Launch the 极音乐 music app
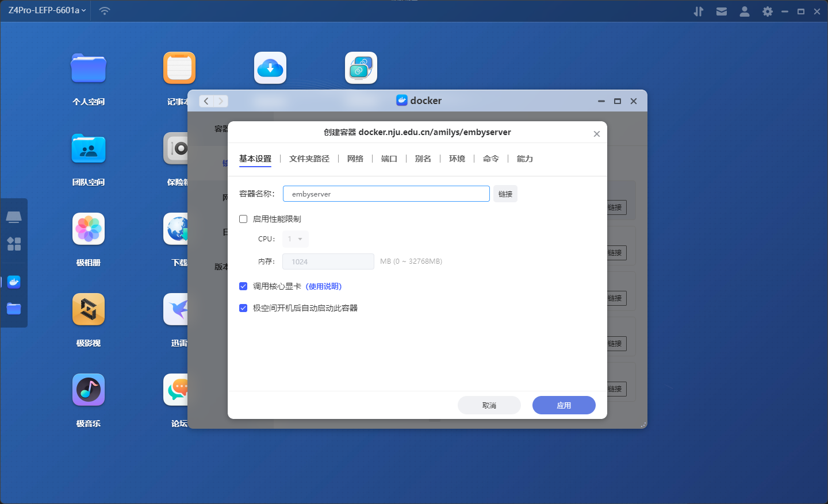The image size is (828, 504). pos(89,390)
